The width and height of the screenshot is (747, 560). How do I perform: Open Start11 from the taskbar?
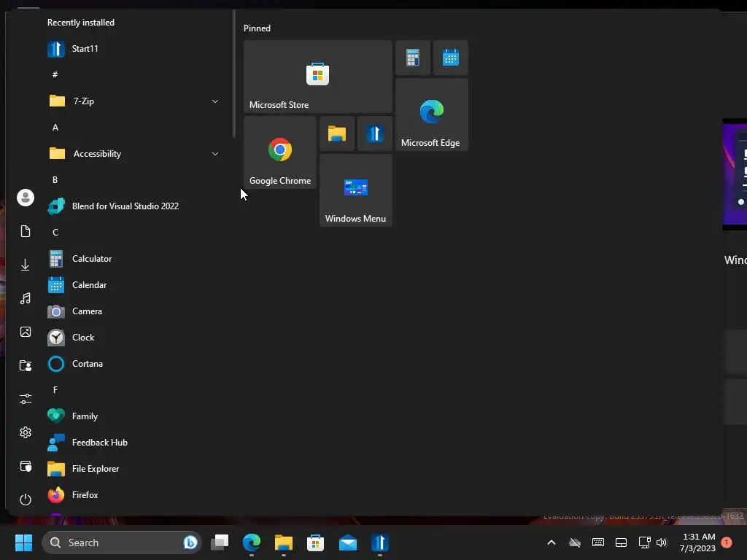379,542
